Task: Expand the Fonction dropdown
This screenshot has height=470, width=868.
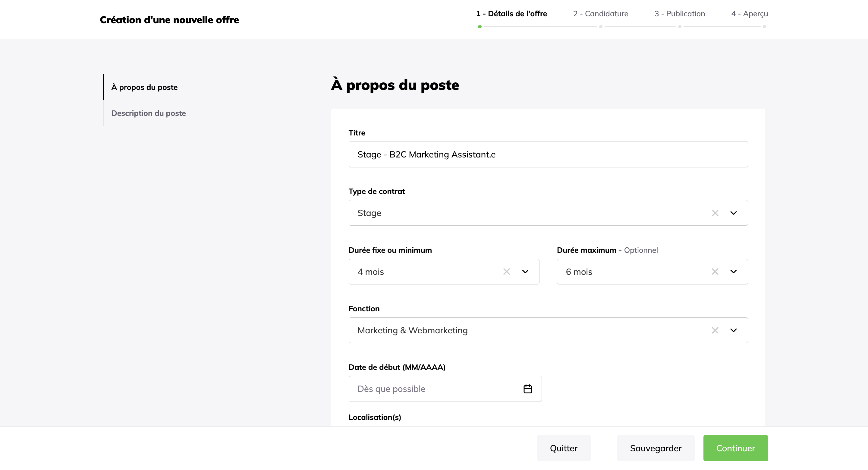Action: (733, 330)
